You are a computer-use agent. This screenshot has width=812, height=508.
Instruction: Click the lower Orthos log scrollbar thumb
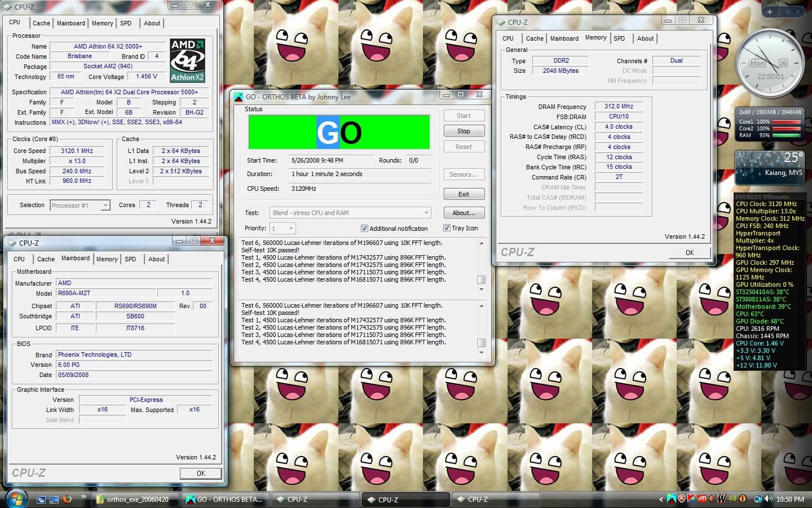coord(481,343)
